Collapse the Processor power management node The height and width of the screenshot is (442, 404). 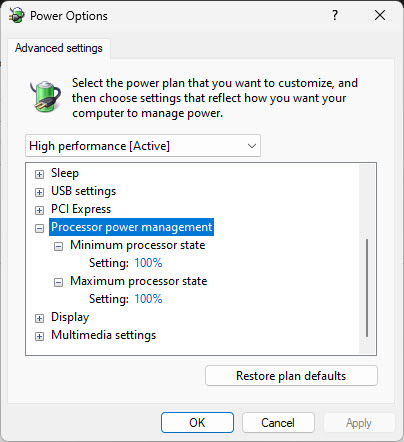point(39,228)
